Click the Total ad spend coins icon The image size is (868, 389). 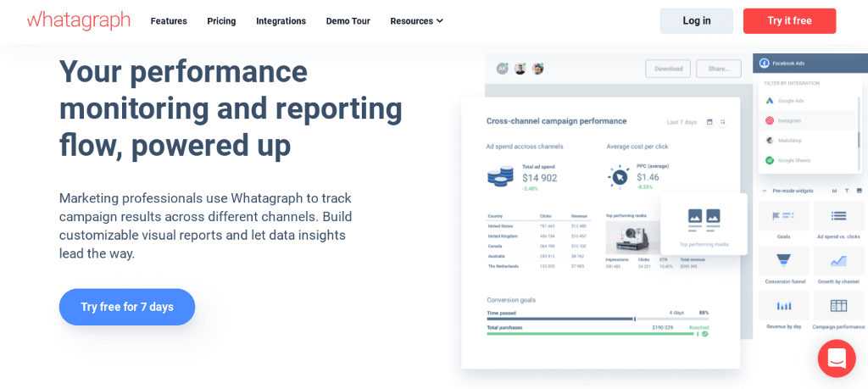pos(500,176)
